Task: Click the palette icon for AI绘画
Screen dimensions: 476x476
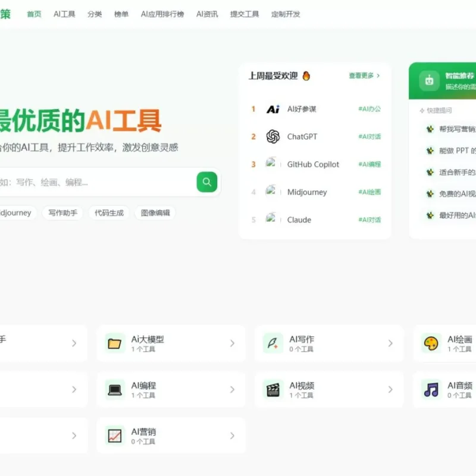Action: coord(431,343)
